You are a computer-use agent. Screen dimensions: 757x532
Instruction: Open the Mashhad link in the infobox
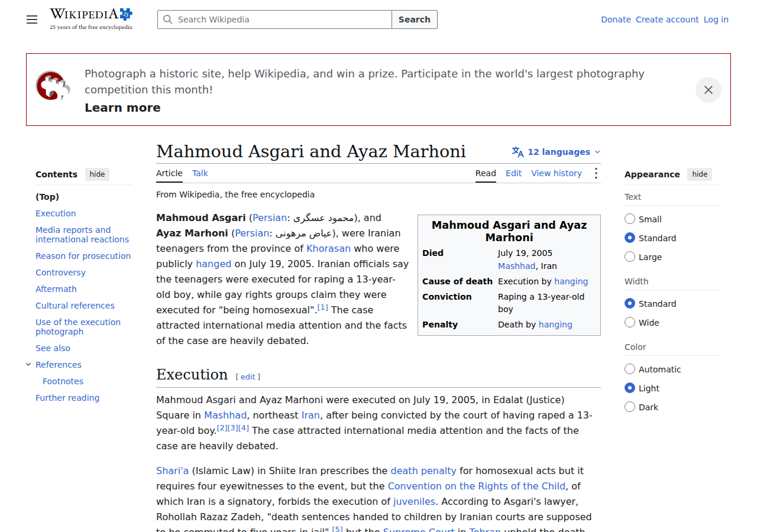tap(516, 266)
